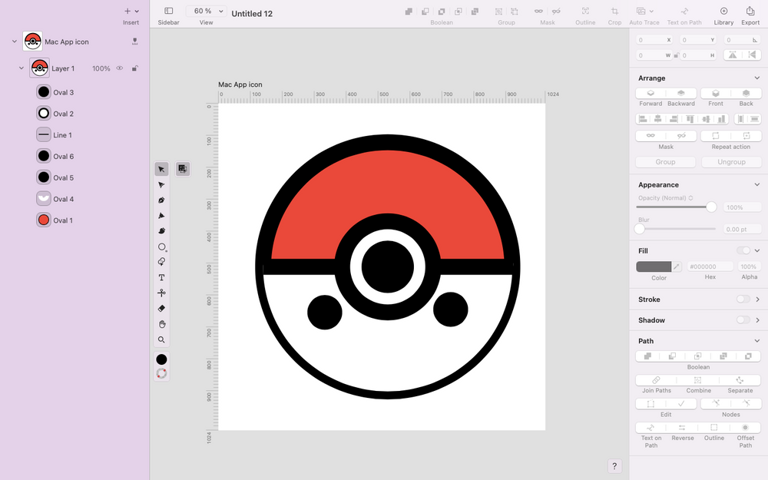Toggle the Shadow switch
This screenshot has height=480, width=768.
tap(743, 320)
